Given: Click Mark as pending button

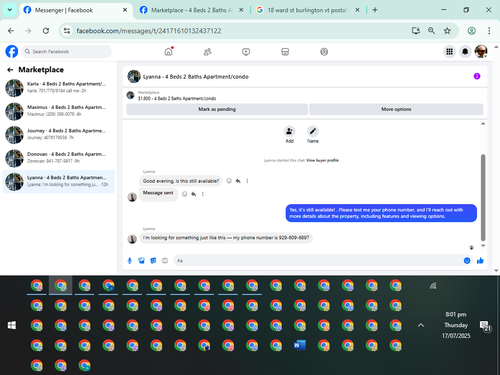Looking at the screenshot, I should coord(217,109).
